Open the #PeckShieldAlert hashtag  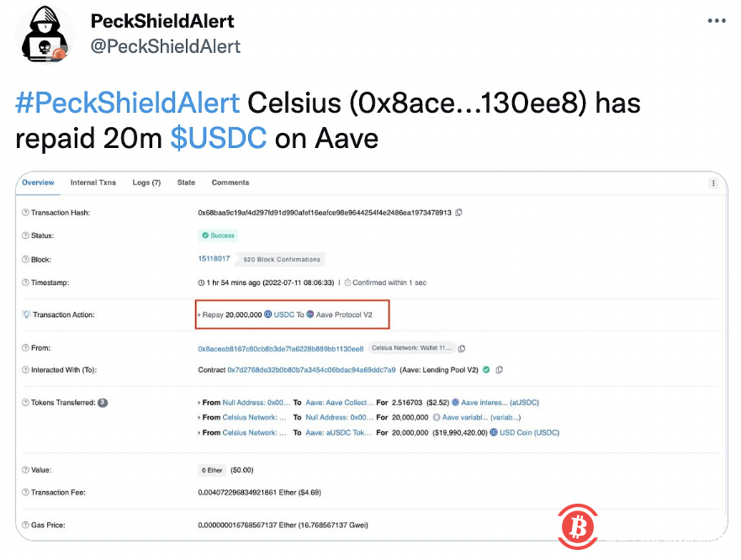coord(127,103)
